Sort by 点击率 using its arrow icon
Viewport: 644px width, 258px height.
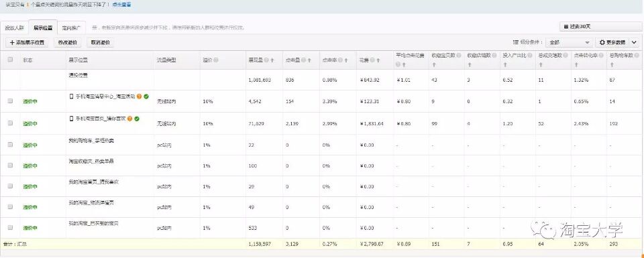pos(346,60)
